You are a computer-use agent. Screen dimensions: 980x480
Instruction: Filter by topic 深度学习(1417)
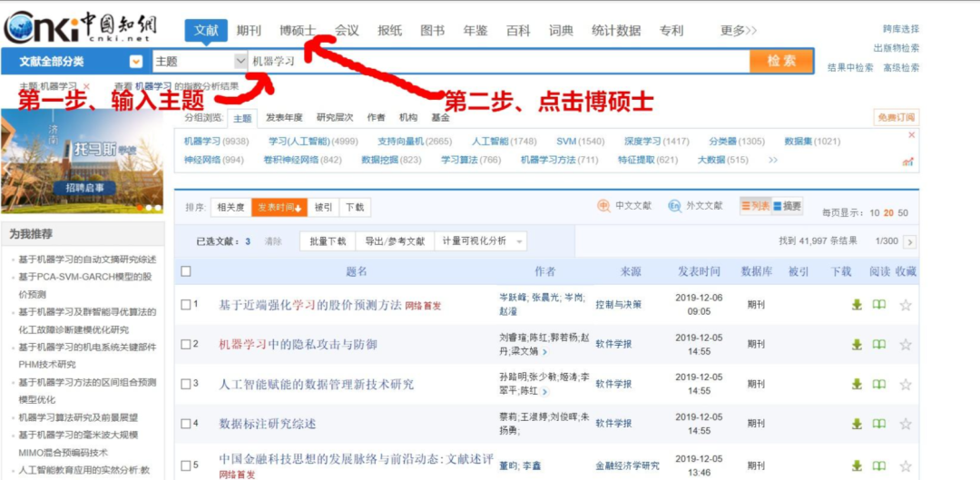tap(656, 142)
